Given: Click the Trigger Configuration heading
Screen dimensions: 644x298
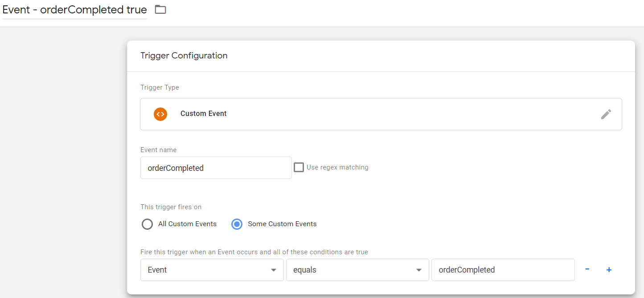Looking at the screenshot, I should tap(184, 56).
